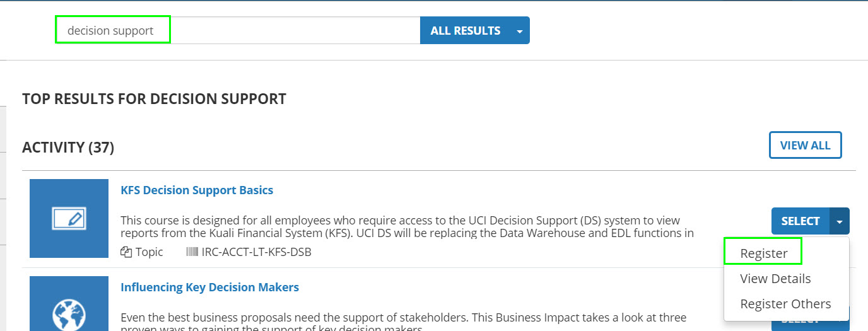Image resolution: width=868 pixels, height=331 pixels.
Task: Expand the caret next to the SELECT button
Action: pos(840,221)
